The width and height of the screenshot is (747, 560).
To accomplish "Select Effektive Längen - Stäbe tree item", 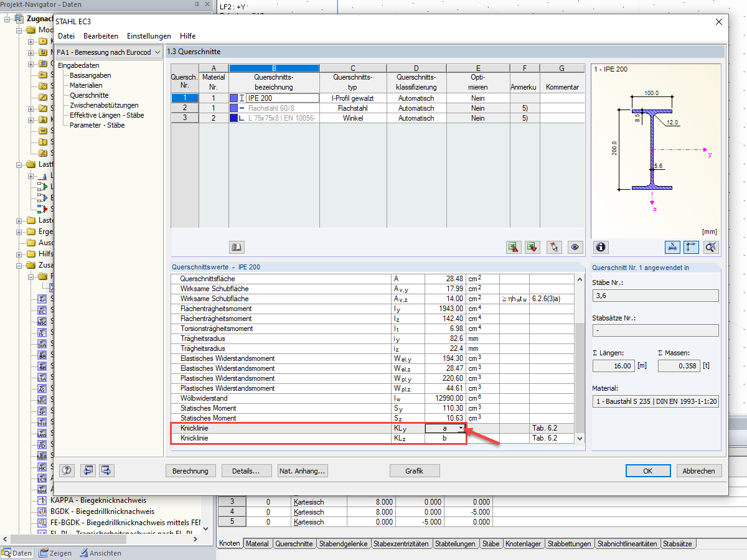I will coord(106,115).
